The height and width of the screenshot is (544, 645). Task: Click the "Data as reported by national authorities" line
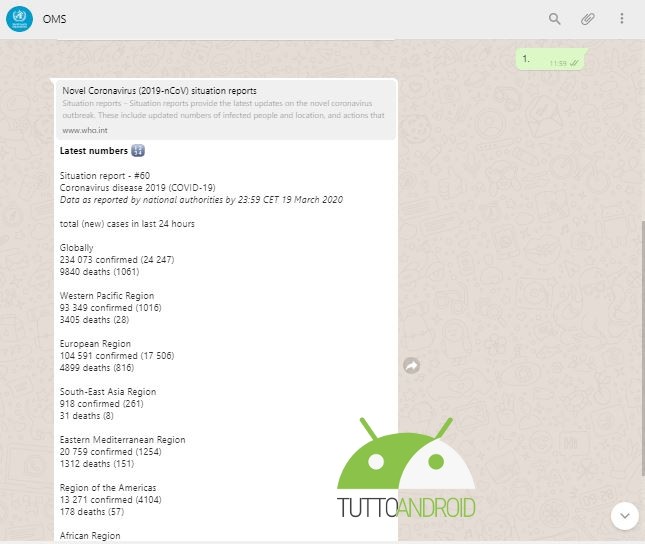pos(201,200)
